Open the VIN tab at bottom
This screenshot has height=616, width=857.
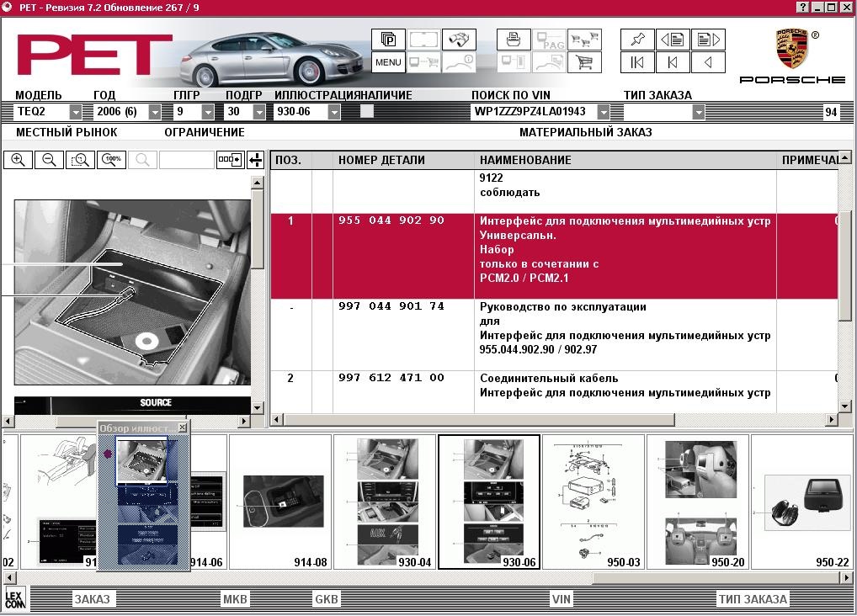[561, 599]
